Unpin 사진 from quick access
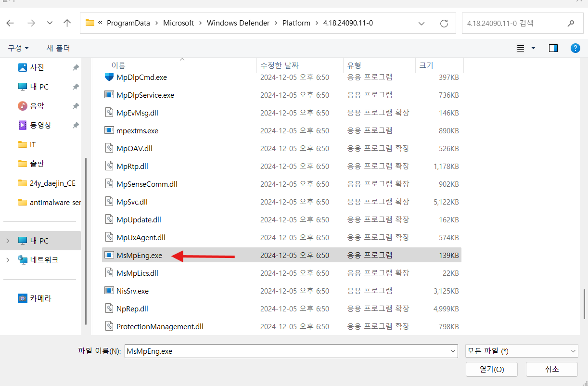 [76, 67]
